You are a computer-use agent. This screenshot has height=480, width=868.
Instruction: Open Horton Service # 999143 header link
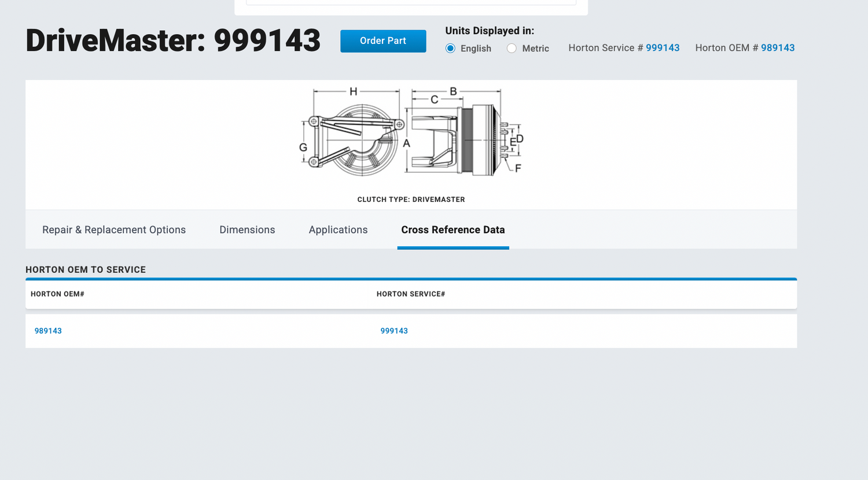point(663,48)
